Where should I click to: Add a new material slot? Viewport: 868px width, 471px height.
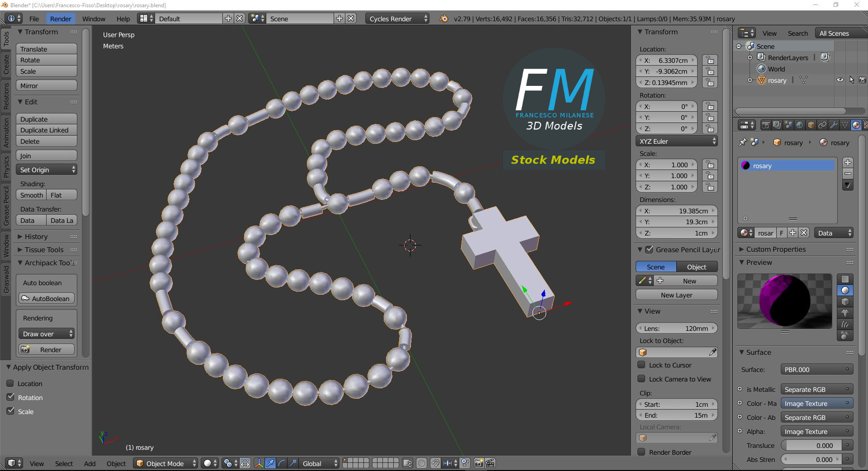tap(848, 163)
